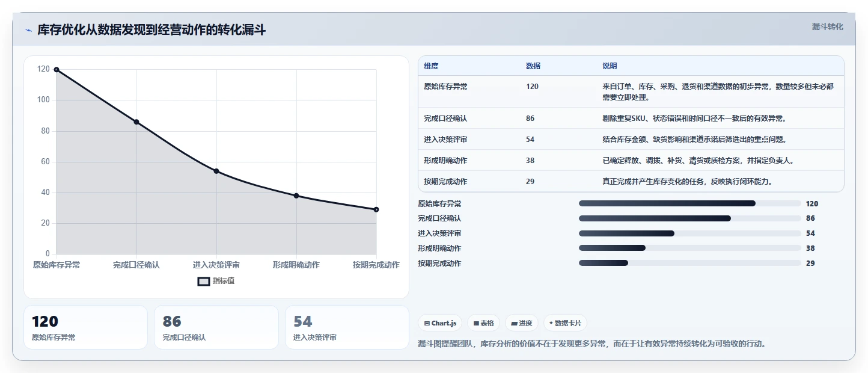868x373 pixels.
Task: Click the lightning icon beside the title
Action: coord(29,30)
